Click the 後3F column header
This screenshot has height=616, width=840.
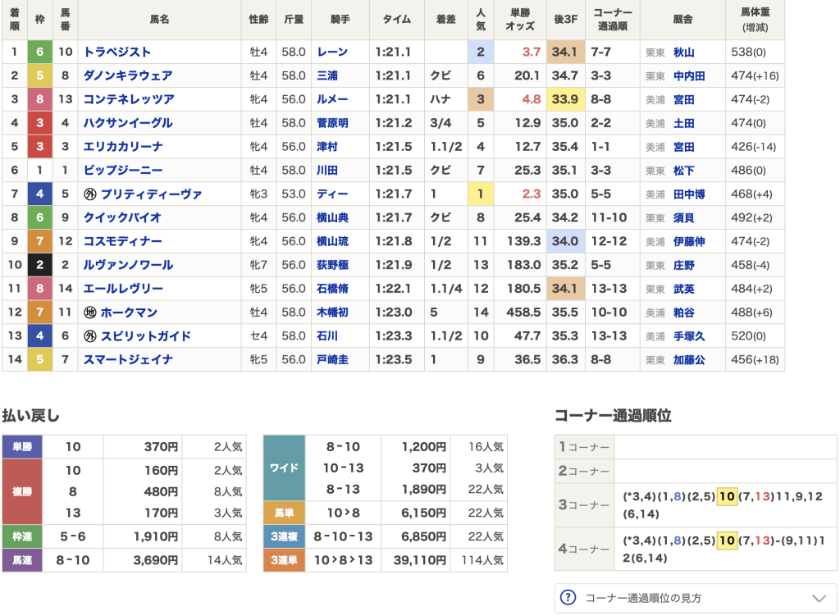566,20
